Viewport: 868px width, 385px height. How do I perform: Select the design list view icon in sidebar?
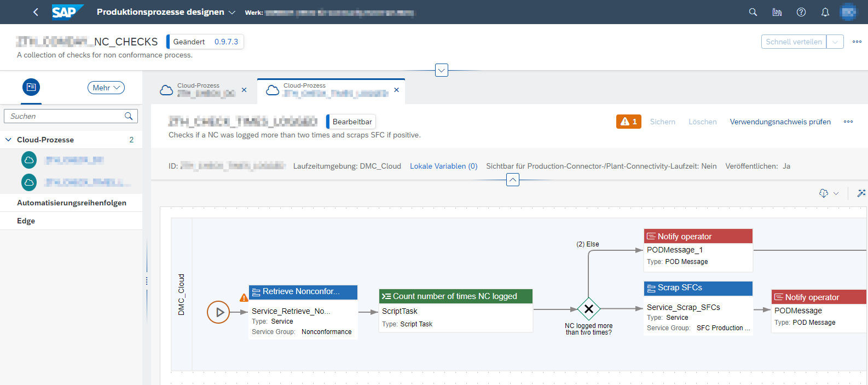click(31, 87)
